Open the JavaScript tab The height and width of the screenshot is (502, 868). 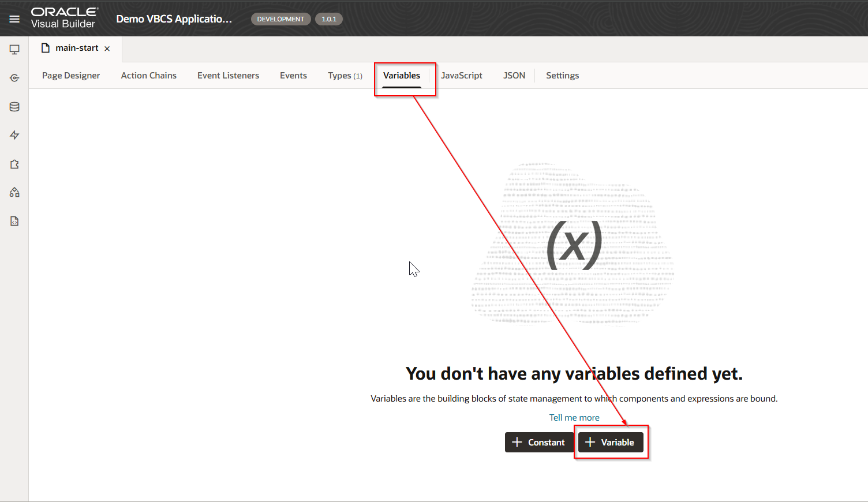click(x=462, y=76)
